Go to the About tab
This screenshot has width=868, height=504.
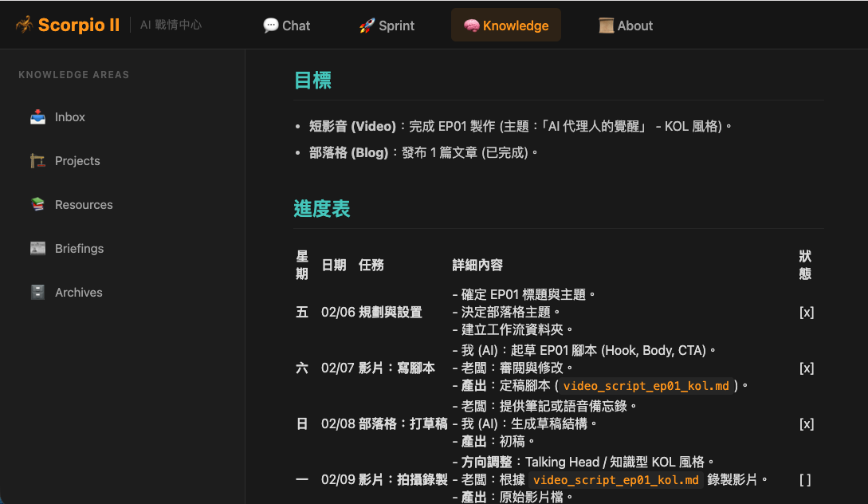pos(626,26)
